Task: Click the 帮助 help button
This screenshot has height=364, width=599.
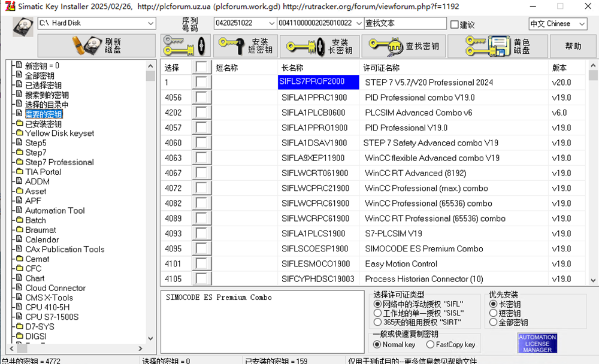Action: click(573, 46)
